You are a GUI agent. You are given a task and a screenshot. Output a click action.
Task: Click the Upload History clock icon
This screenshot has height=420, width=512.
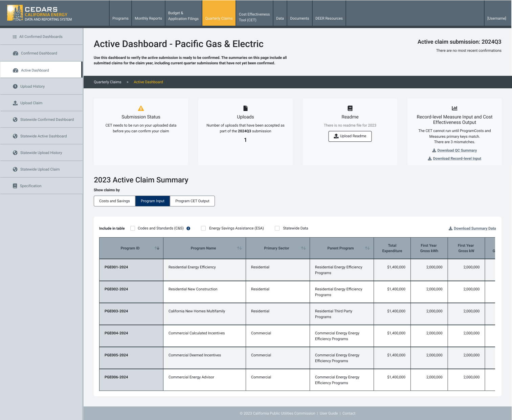coord(15,86)
